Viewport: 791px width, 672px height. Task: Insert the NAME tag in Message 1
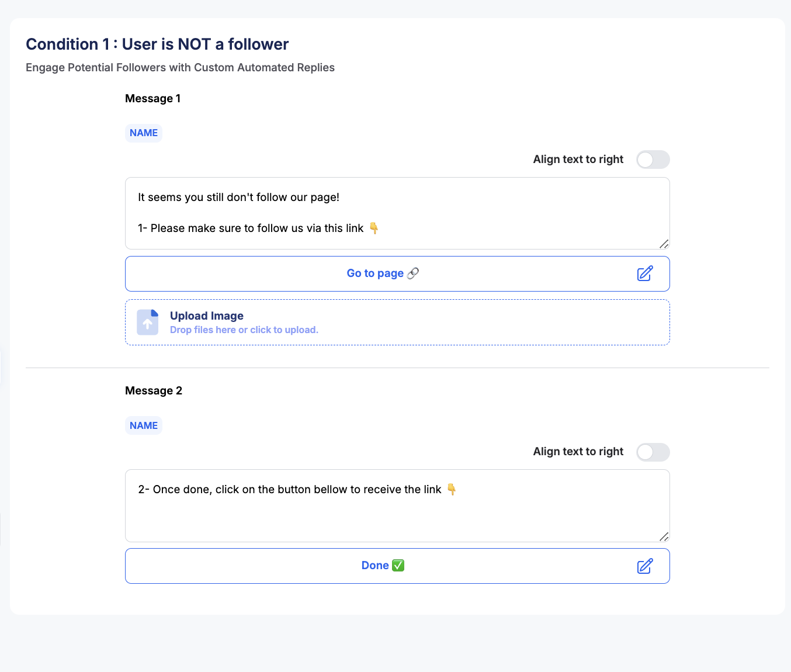pyautogui.click(x=144, y=133)
